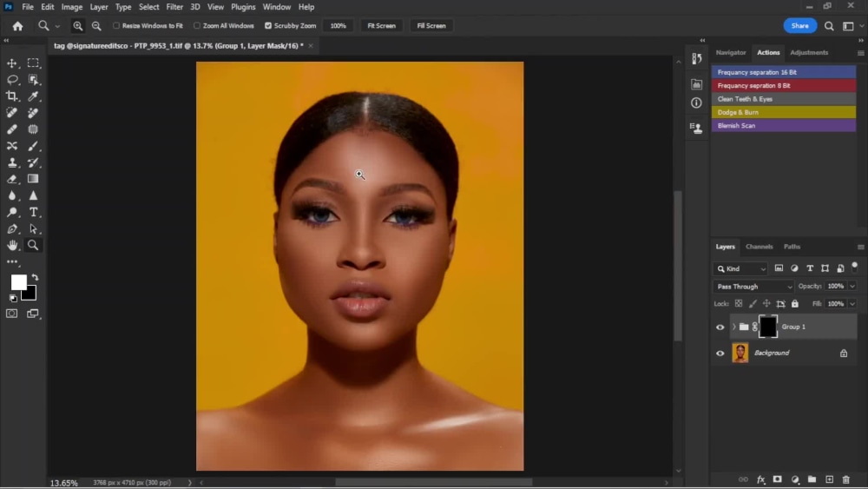This screenshot has width=868, height=489.
Task: Switch to the Channels tab
Action: coord(759,247)
